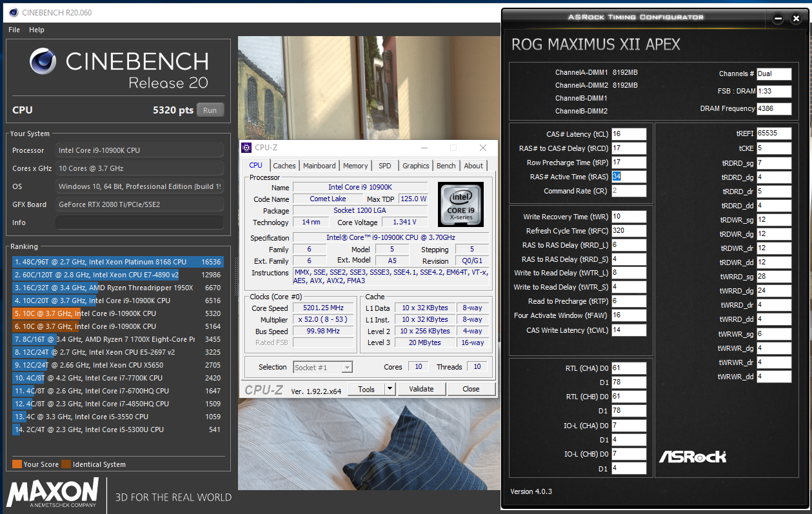Close the CPU-Z window with X
The height and width of the screenshot is (514, 812).
[482, 148]
